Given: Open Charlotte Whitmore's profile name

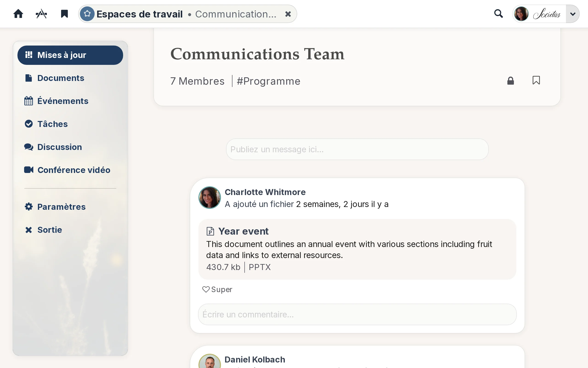Looking at the screenshot, I should 265,192.
